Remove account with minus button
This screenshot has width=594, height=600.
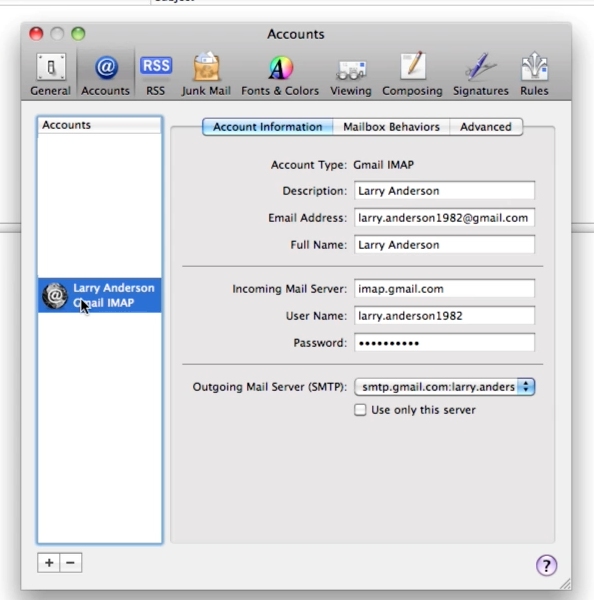70,562
